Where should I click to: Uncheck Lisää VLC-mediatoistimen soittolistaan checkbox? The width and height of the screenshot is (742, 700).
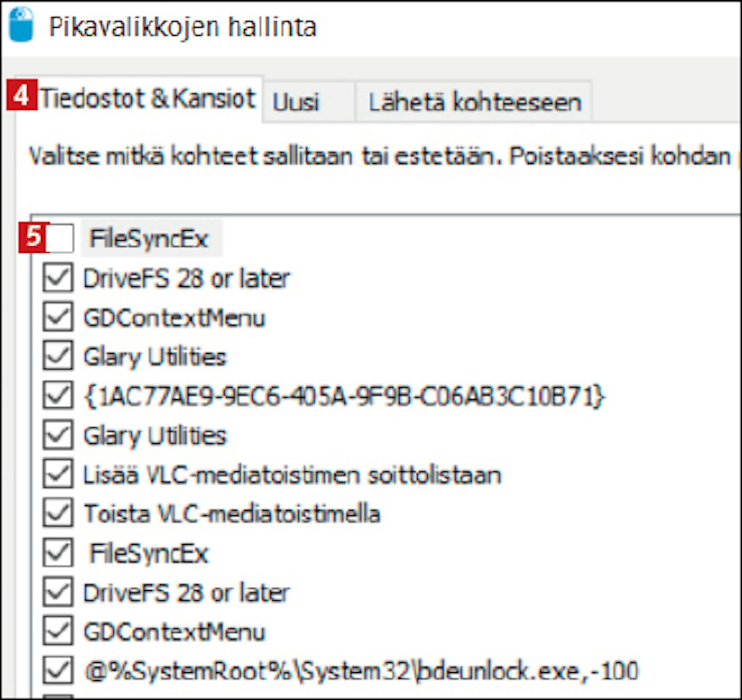[x=57, y=474]
